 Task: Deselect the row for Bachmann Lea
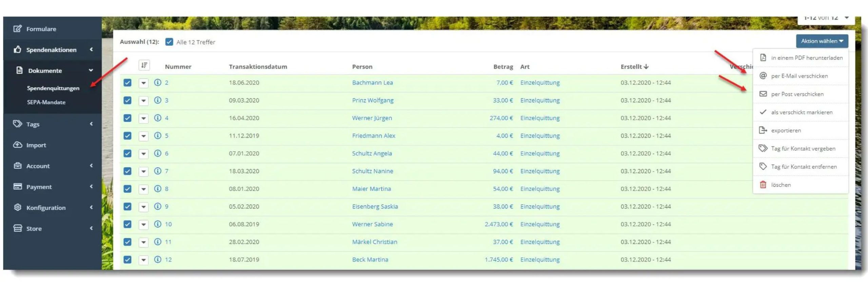tap(127, 83)
